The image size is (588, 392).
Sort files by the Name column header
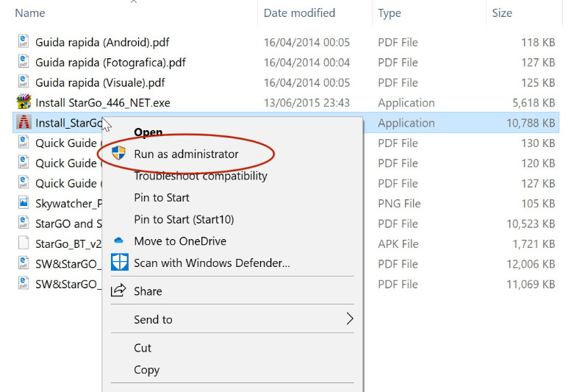click(x=30, y=13)
